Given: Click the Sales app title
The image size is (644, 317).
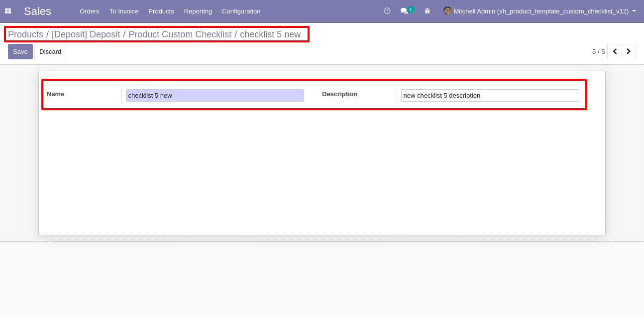Looking at the screenshot, I should click(x=37, y=11).
